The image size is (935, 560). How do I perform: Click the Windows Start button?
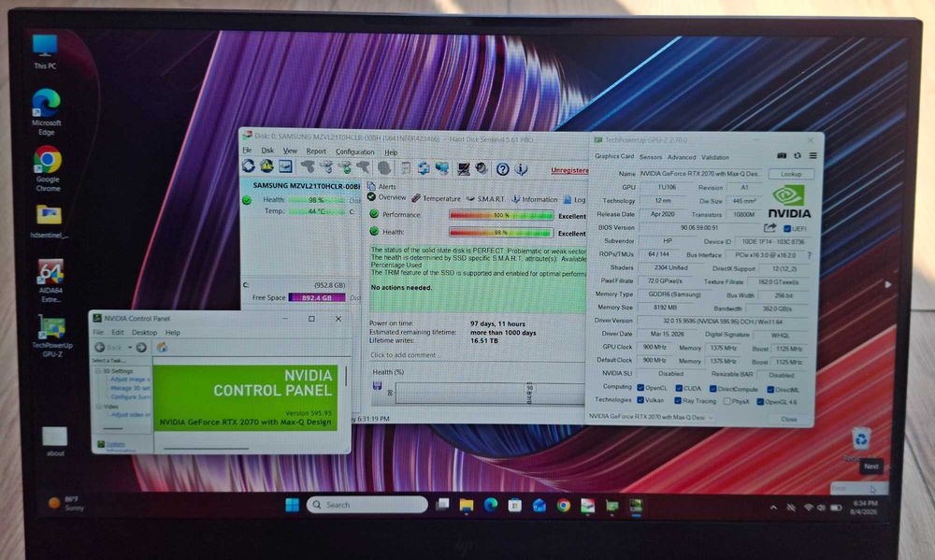click(x=292, y=505)
